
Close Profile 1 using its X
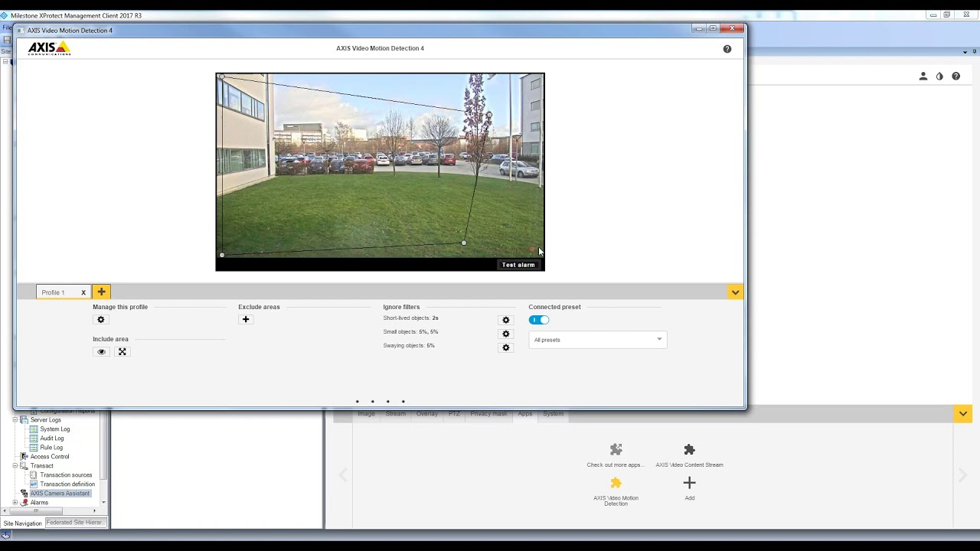(x=83, y=292)
